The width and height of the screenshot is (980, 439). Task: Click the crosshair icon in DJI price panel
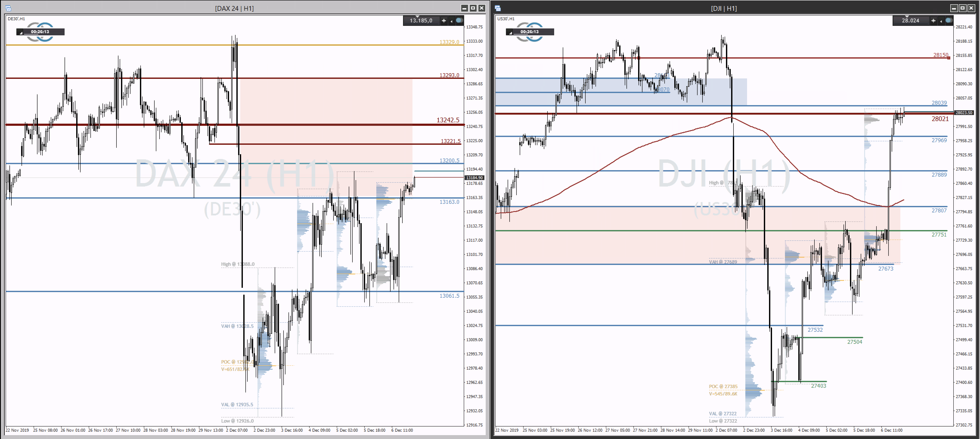pos(933,20)
